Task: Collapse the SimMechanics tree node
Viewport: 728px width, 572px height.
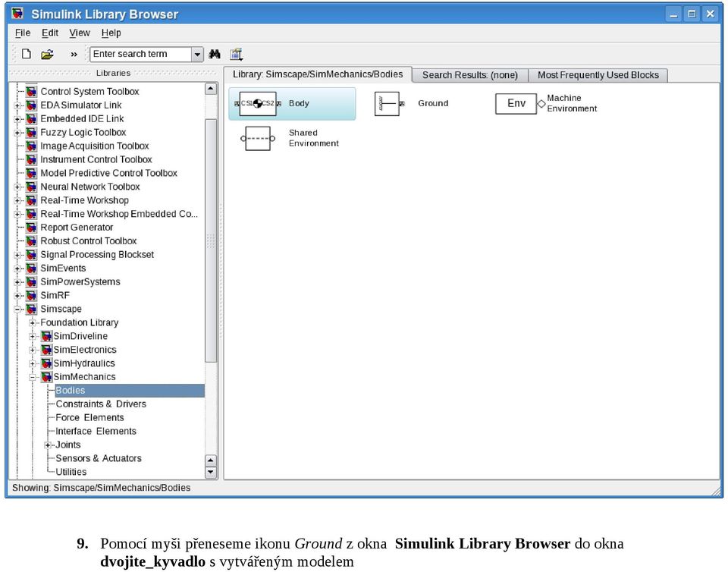Action: pyautogui.click(x=33, y=377)
